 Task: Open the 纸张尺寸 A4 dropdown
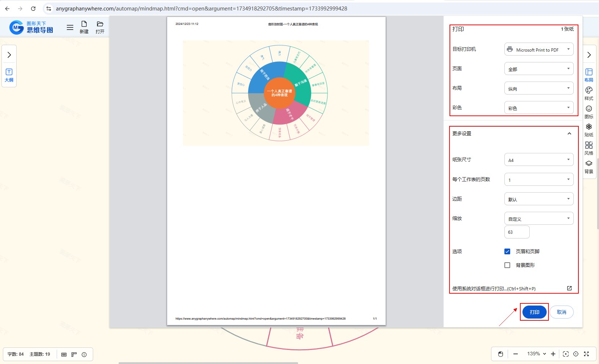[538, 160]
